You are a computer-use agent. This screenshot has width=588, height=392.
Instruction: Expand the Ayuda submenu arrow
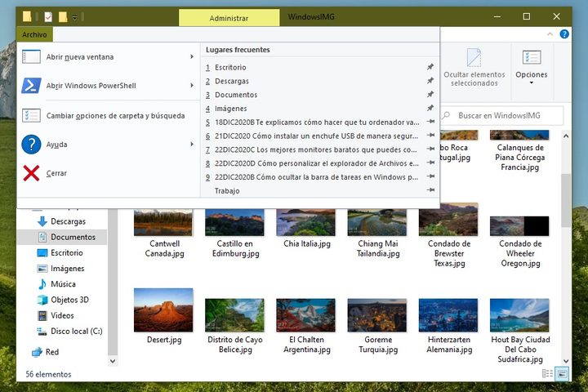(192, 145)
